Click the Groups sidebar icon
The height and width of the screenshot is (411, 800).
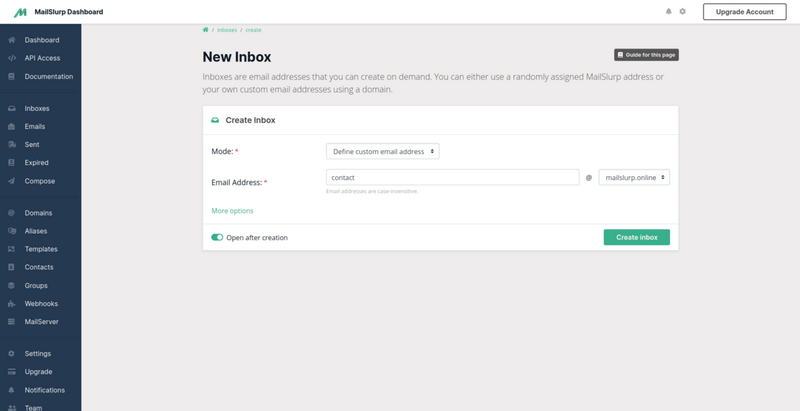(x=12, y=286)
